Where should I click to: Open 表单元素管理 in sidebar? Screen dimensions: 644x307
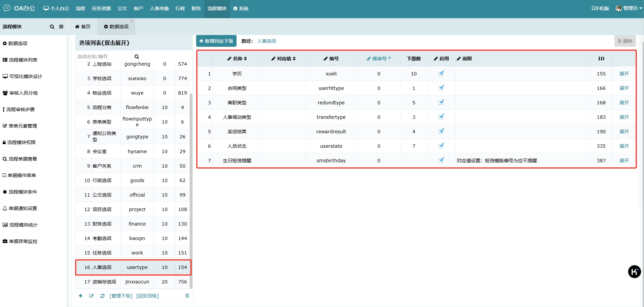tap(20, 126)
